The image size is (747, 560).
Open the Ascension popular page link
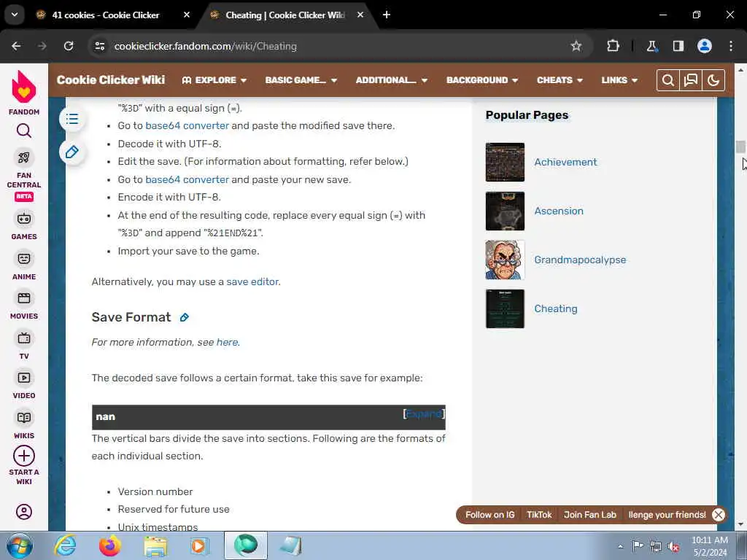(559, 211)
